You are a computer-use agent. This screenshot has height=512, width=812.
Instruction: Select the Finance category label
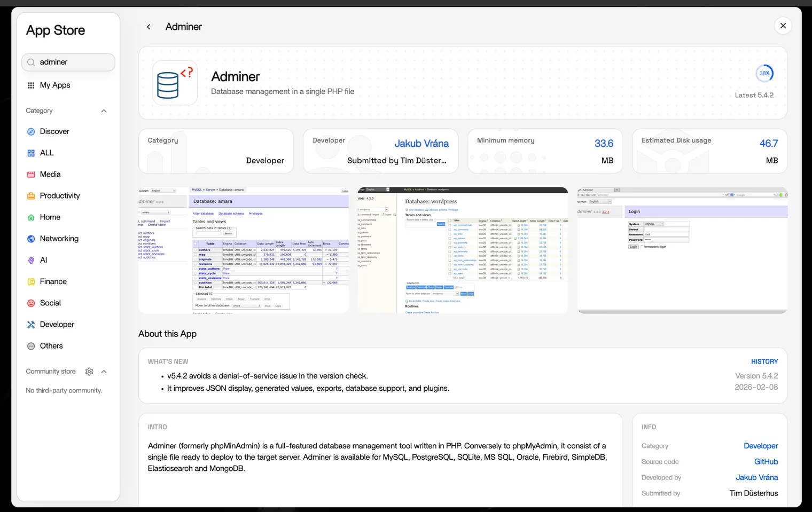pos(53,281)
